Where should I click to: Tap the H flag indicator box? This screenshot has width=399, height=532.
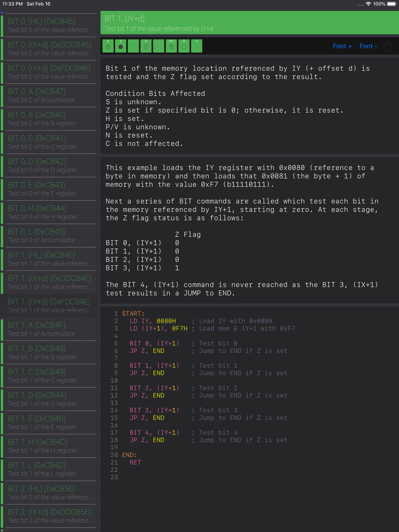(146, 46)
